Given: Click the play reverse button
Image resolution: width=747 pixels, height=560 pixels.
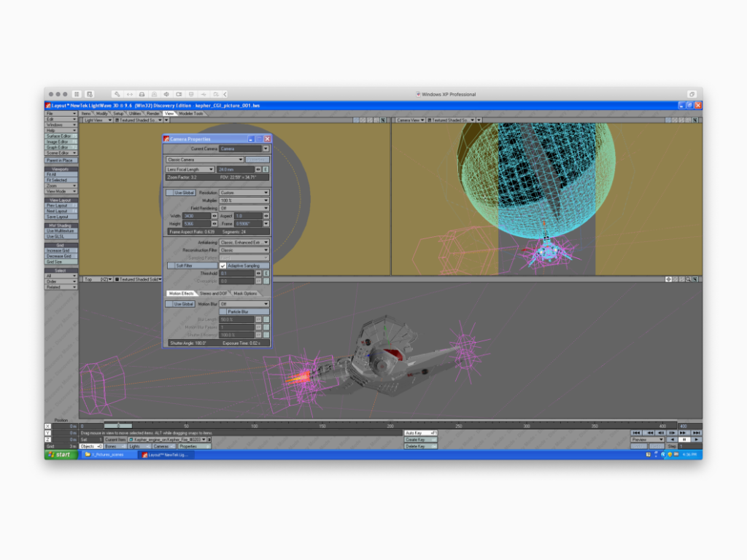Looking at the screenshot, I should pos(672,440).
